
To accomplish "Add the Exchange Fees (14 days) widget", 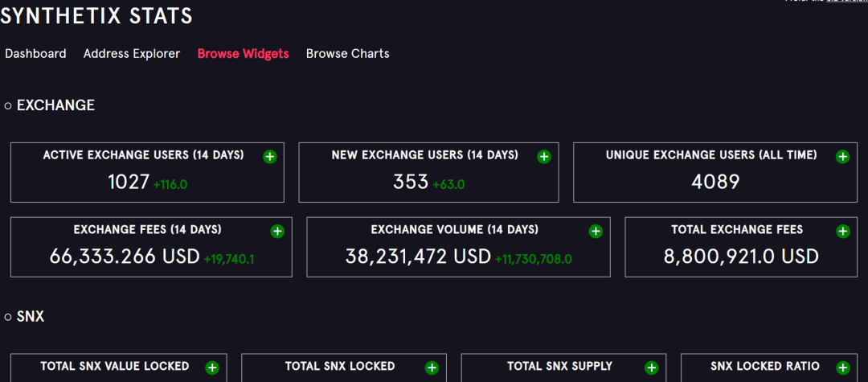I will [x=277, y=232].
